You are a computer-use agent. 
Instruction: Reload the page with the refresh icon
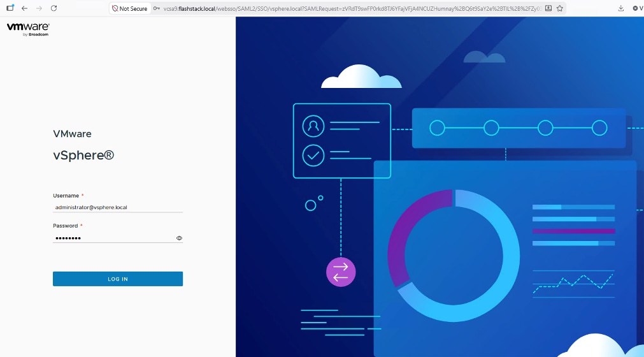[54, 8]
